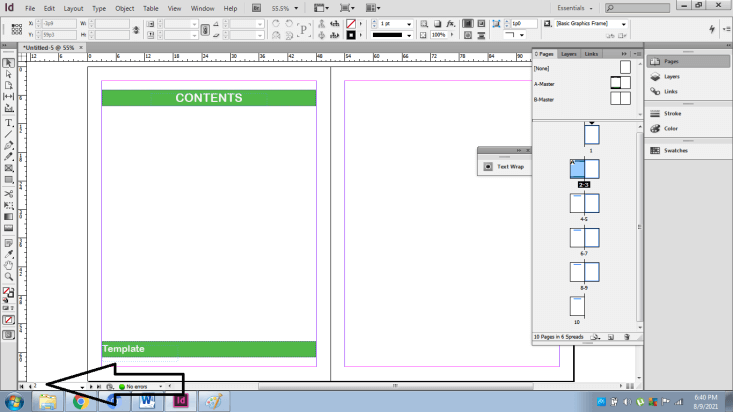Go to first page arrow in status bar
This screenshot has height=412, width=733.
(x=22, y=387)
